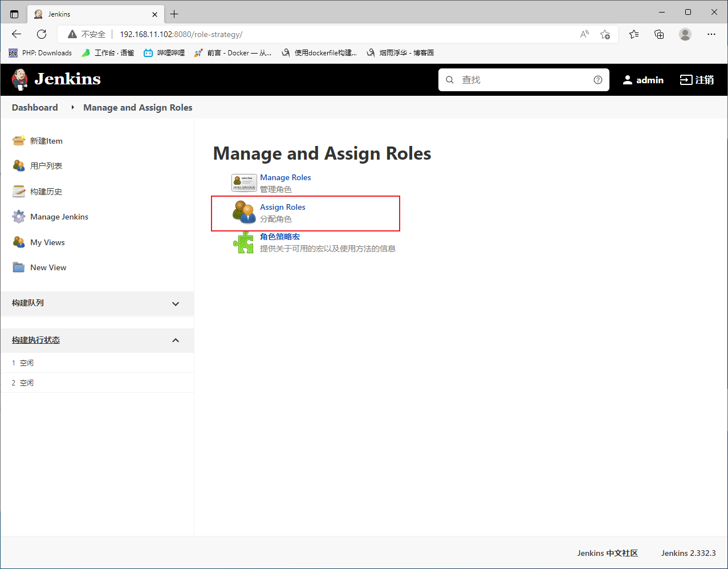Expand the 构建队列 build queue panel

pos(176,304)
